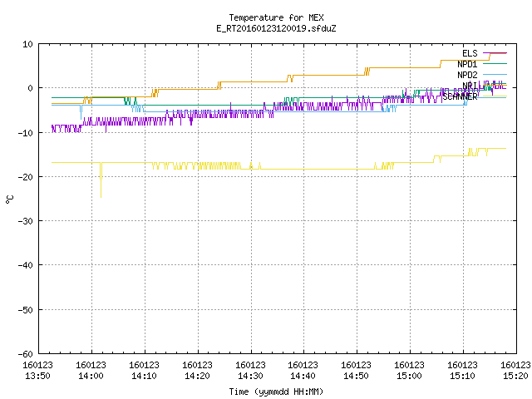
Task: Click the 'Time (yymmdd HH:MM)' axis title
Action: 276,392
